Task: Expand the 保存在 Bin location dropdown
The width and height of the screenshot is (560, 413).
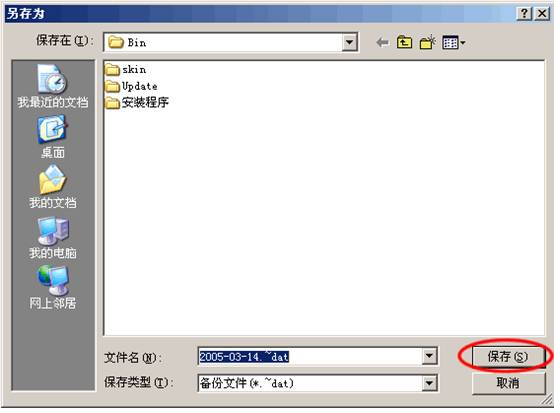Action: point(350,43)
